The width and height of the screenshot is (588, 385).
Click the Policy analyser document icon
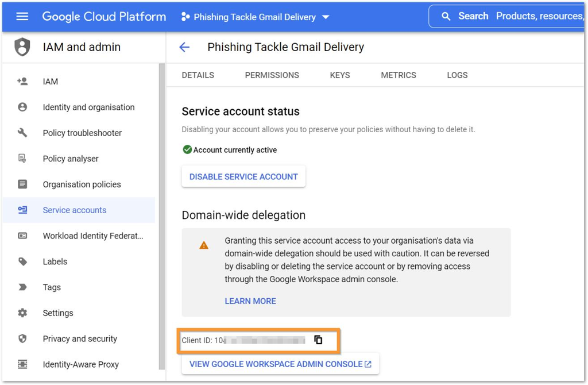click(x=22, y=159)
